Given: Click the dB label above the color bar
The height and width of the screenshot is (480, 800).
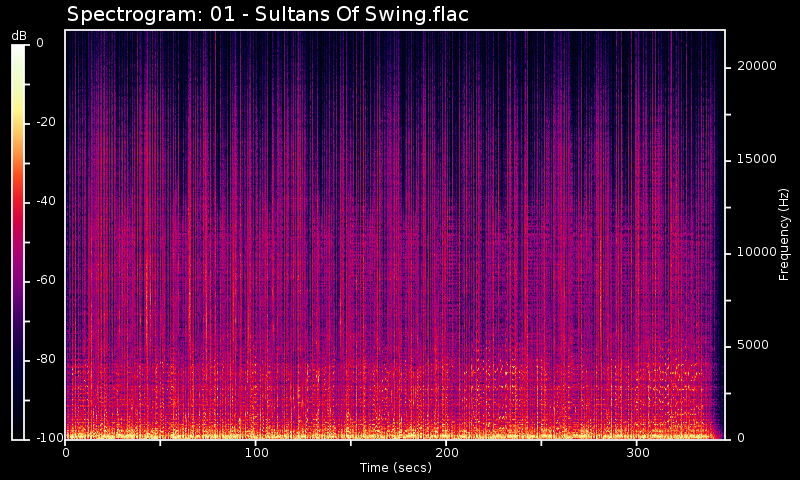Looking at the screenshot, I should [x=19, y=35].
